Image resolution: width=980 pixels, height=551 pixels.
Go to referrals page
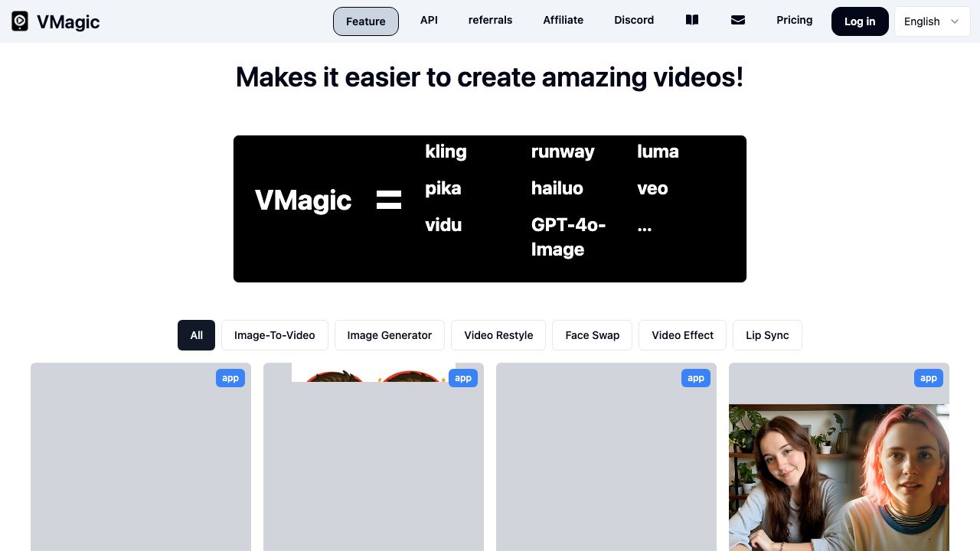pos(490,20)
